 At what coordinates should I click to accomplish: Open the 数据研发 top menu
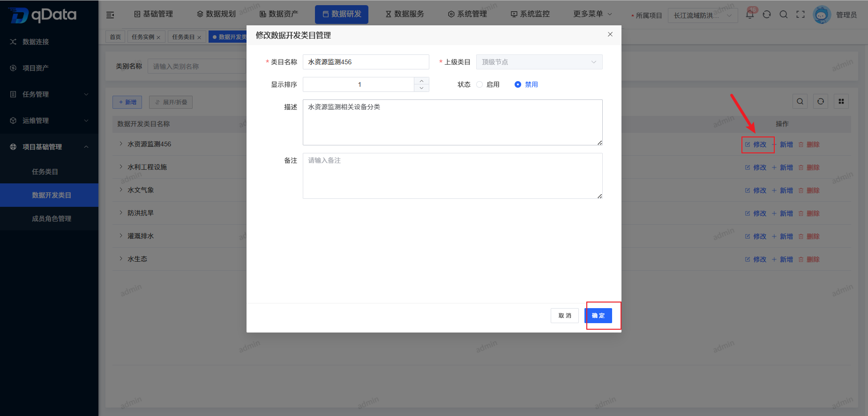[342, 14]
